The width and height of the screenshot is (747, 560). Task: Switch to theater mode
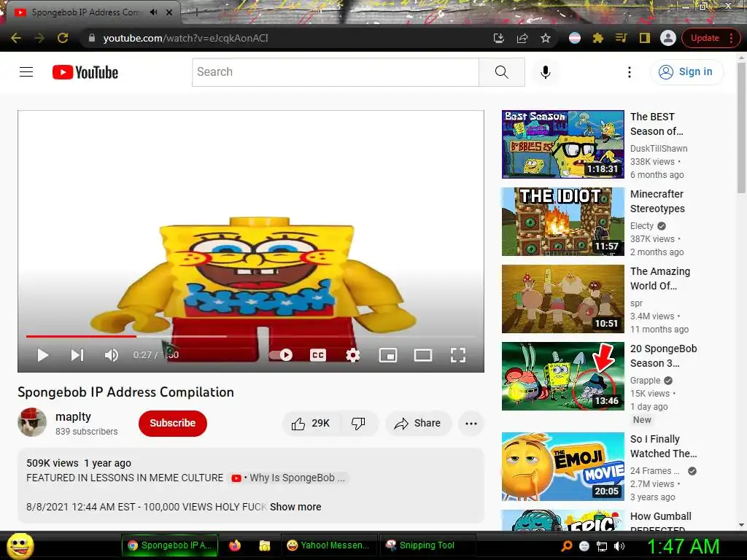pyautogui.click(x=423, y=355)
